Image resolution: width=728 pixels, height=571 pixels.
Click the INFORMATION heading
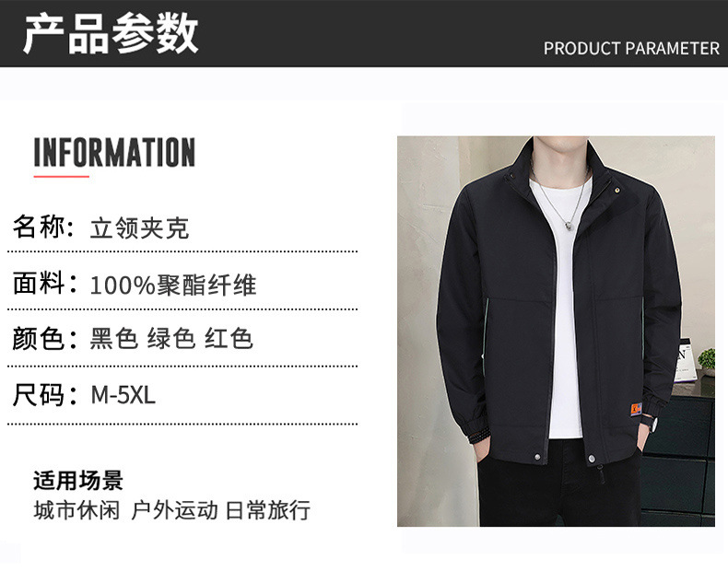coord(114,152)
